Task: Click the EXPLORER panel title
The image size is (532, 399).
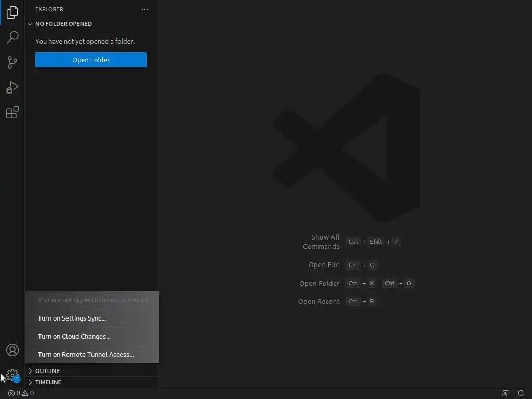Action: [49, 9]
